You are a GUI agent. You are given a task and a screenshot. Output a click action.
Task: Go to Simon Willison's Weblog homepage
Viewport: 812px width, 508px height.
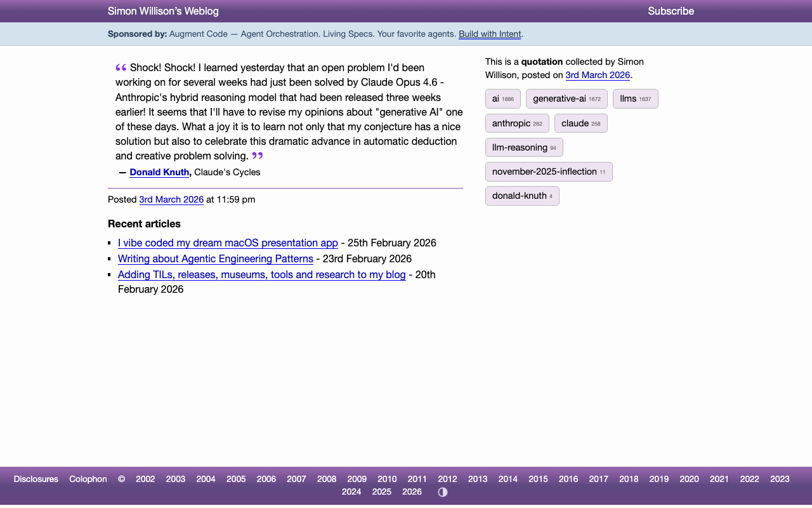click(163, 11)
